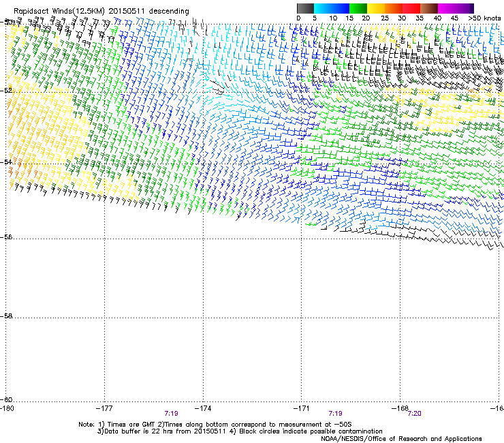The image size is (504, 443).
Task: Click the '-180' longitude axis label
Action: click(7, 408)
